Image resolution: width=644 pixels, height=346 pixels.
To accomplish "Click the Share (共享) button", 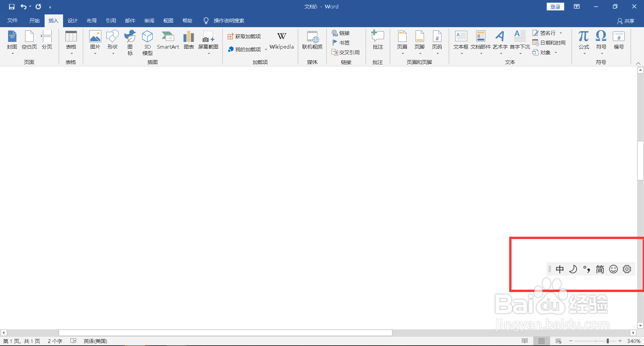I will [626, 21].
